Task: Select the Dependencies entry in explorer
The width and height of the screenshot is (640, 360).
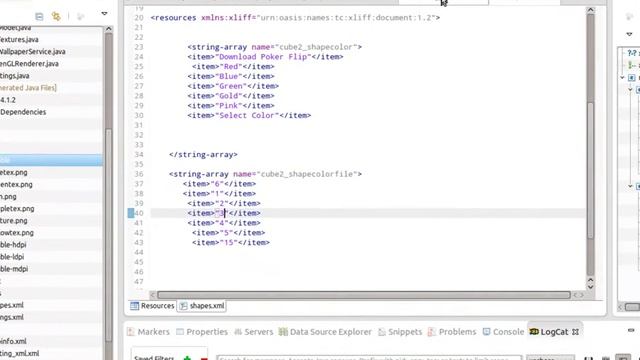Action: [x=23, y=112]
